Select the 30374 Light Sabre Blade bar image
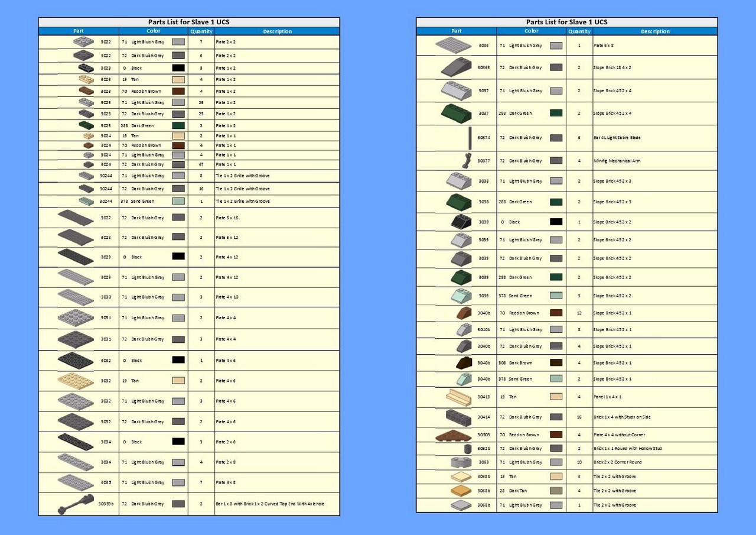 coord(470,138)
